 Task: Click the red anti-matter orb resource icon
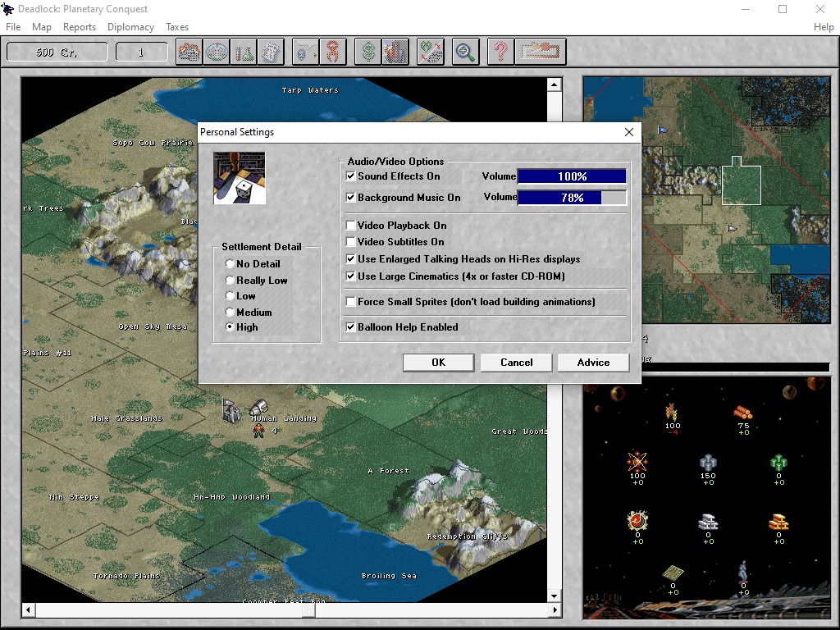tap(637, 520)
